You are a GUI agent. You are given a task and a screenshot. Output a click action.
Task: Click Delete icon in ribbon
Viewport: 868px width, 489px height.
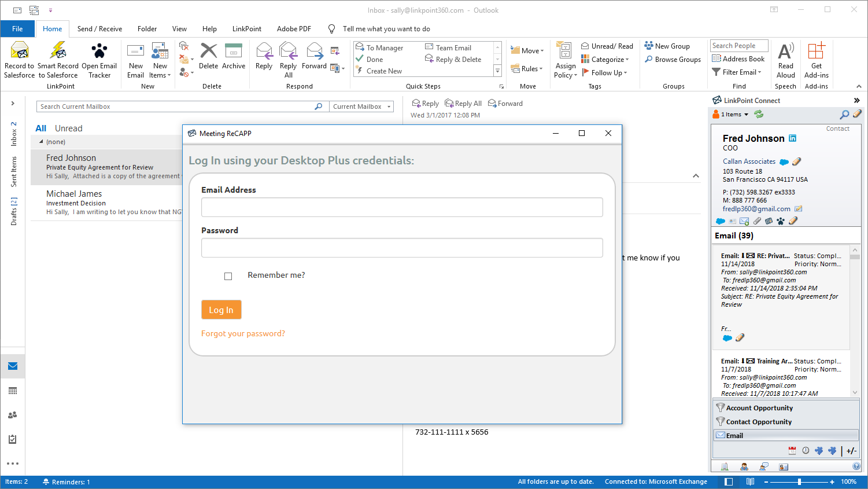pyautogui.click(x=208, y=51)
